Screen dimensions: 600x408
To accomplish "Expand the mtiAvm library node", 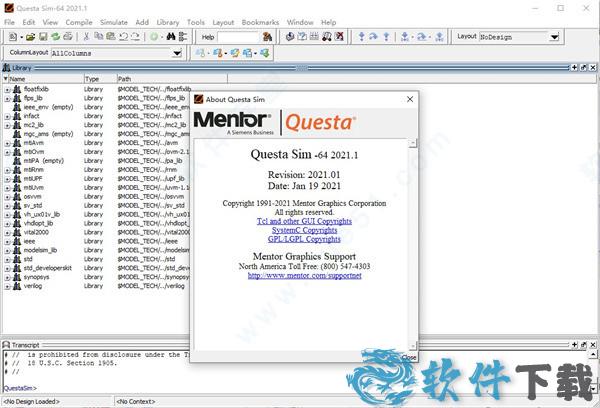I will click(7, 143).
